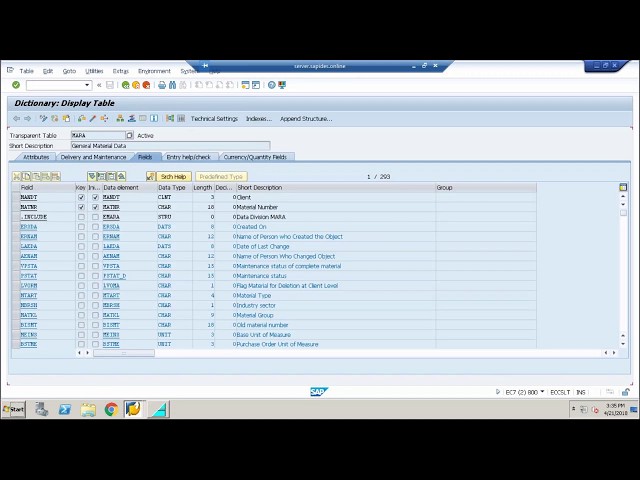The width and height of the screenshot is (640, 480).
Task: Toggle Initial values checkbox for ERNAM row
Action: coord(95,236)
